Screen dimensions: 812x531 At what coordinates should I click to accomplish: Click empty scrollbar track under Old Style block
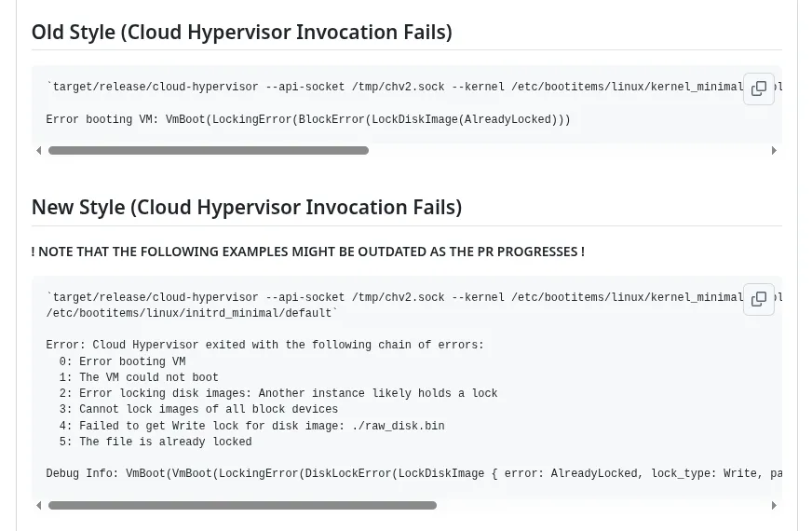point(569,151)
